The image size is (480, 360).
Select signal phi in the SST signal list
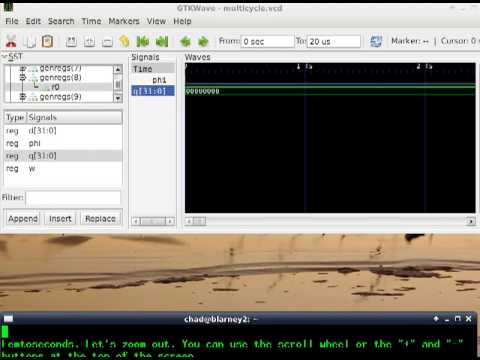coord(34,143)
